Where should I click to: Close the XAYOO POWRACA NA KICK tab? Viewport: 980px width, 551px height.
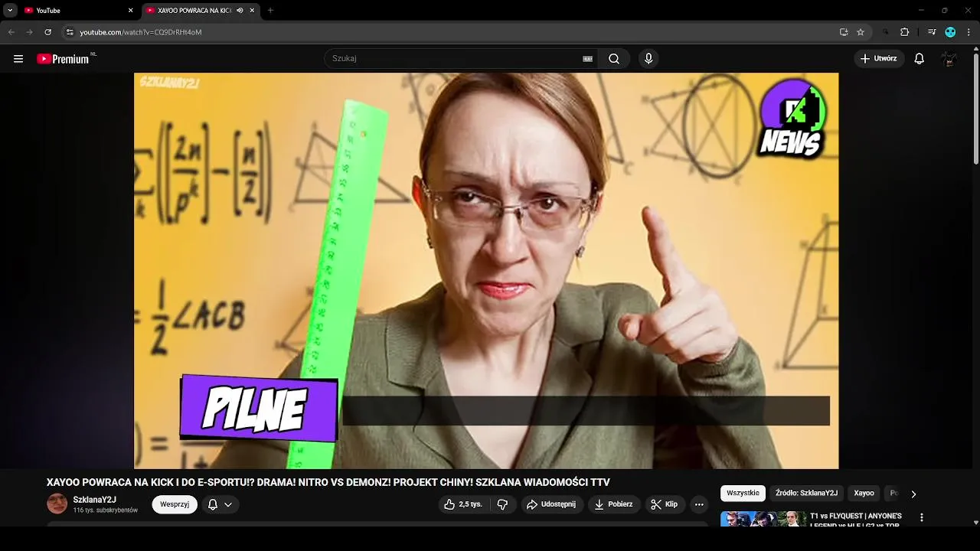tap(252, 11)
